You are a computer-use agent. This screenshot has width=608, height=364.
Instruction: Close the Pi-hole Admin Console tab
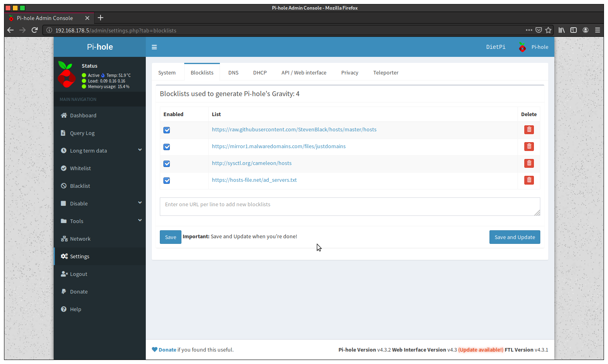tap(87, 18)
